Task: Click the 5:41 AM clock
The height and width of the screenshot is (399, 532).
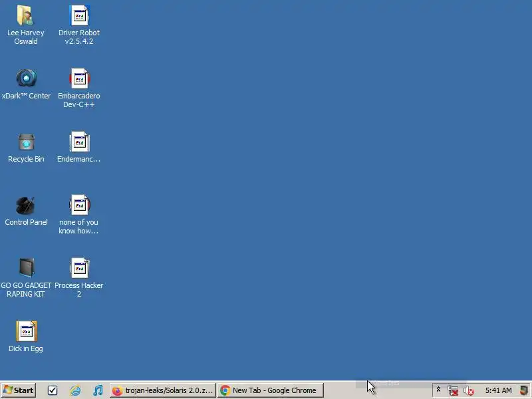Action: 498,390
